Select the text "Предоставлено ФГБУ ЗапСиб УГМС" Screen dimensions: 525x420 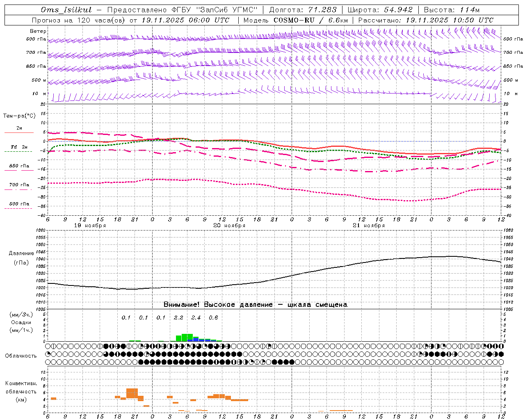(x=182, y=10)
